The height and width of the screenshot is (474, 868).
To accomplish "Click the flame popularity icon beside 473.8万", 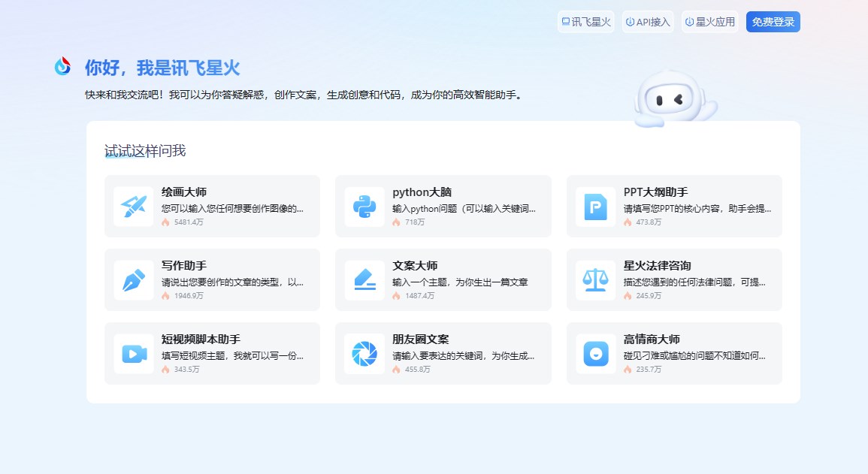I will [628, 222].
